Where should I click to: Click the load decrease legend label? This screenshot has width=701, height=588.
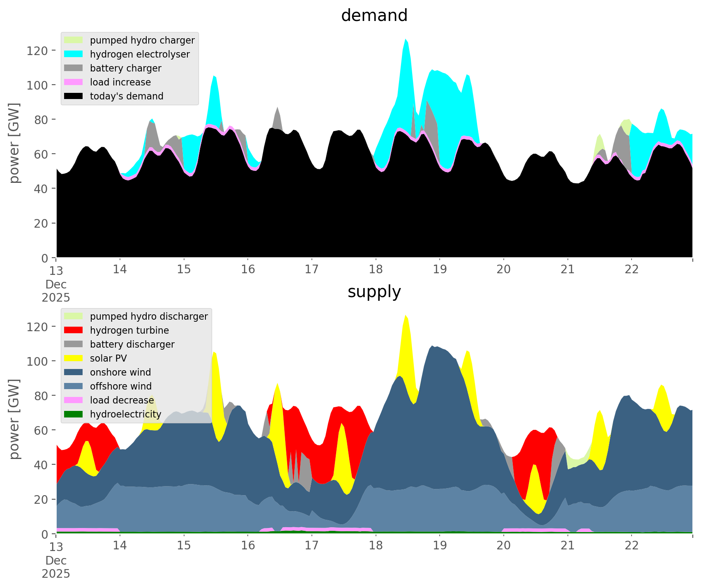click(122, 400)
